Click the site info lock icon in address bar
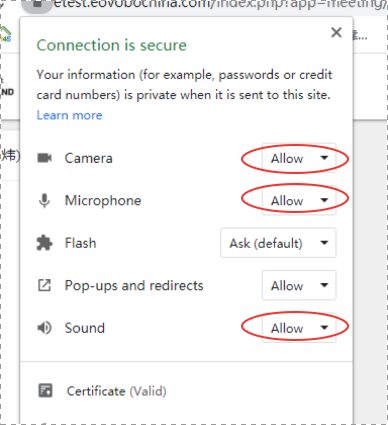The image size is (388, 425). point(37,5)
